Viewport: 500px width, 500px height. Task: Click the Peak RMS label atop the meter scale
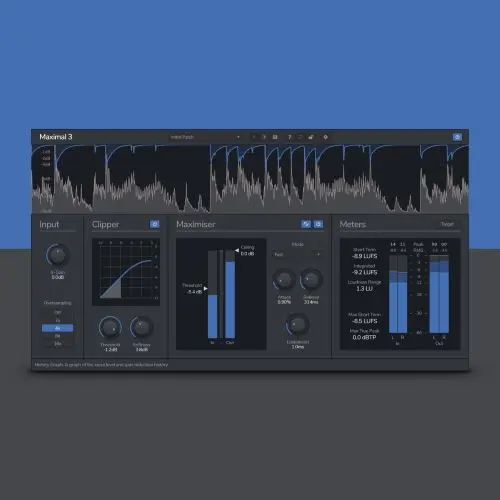coord(418,247)
